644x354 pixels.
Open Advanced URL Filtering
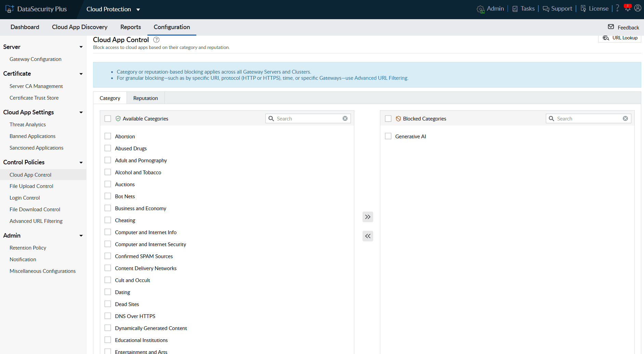click(36, 221)
